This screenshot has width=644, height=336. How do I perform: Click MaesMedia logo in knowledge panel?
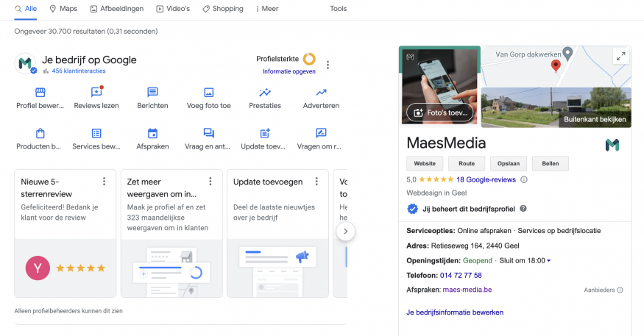click(x=612, y=145)
